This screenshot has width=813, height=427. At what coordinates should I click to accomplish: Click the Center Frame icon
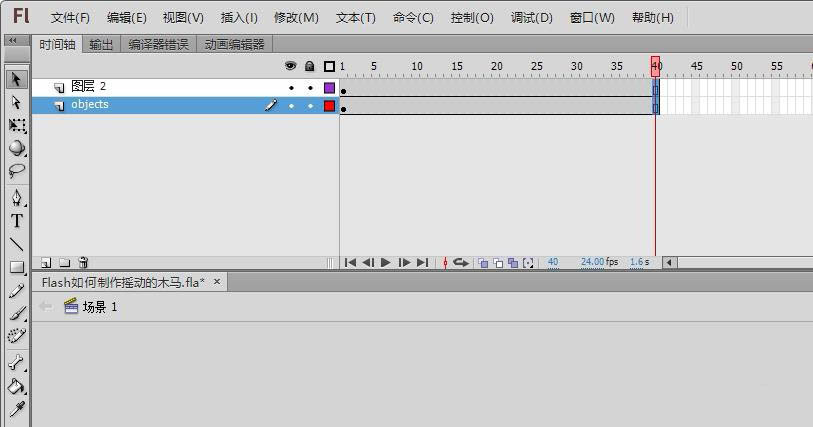(x=445, y=263)
